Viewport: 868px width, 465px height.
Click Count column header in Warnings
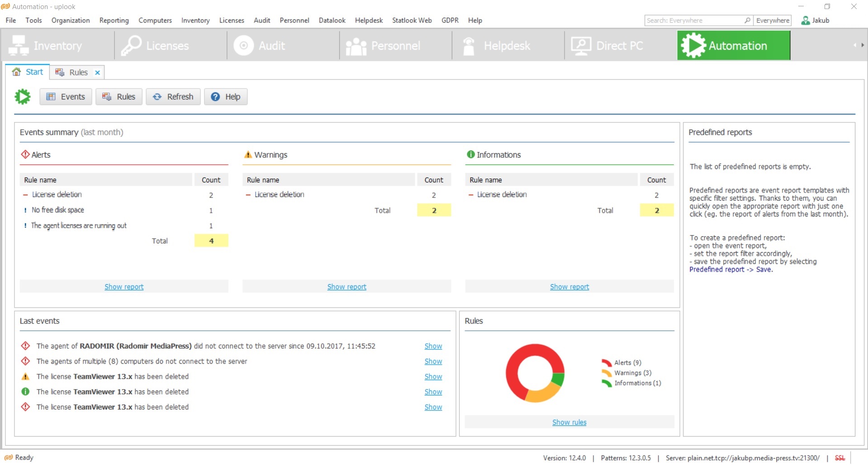pos(434,180)
